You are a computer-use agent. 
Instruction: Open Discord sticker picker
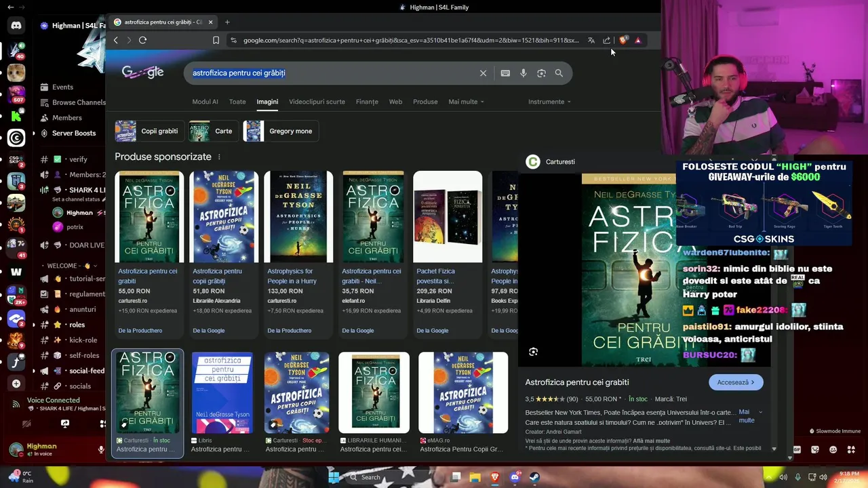pyautogui.click(x=815, y=449)
